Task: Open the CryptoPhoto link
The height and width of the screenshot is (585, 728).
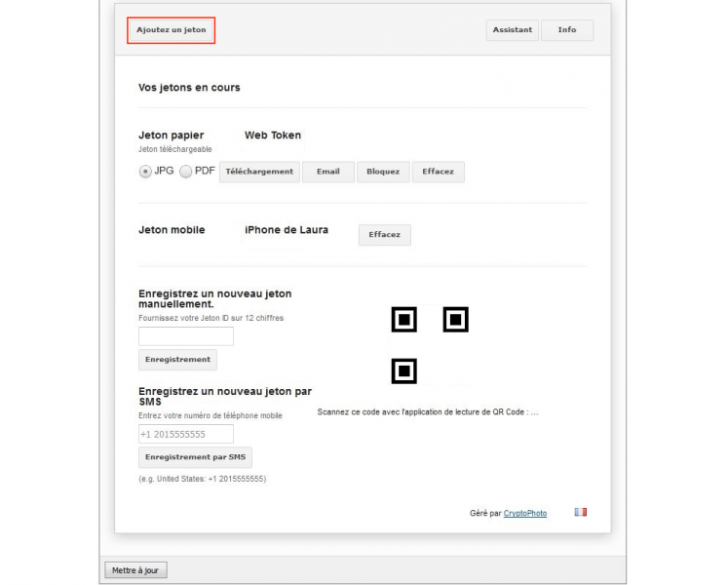Action: [x=525, y=513]
